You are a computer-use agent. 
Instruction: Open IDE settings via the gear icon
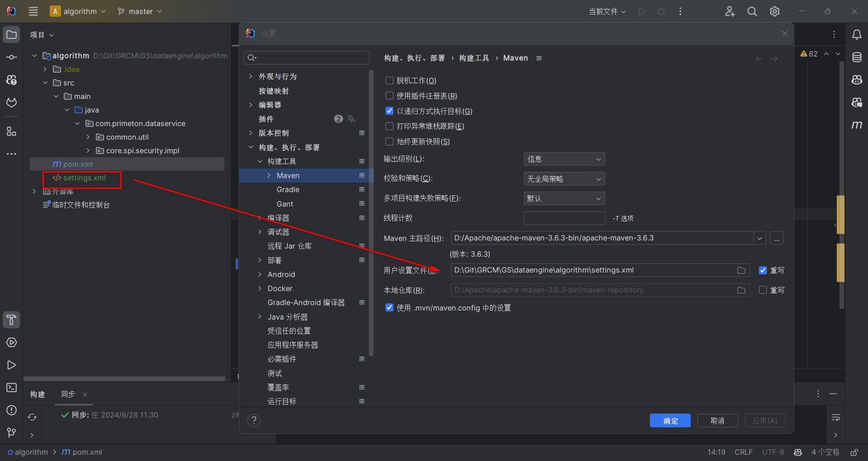(774, 11)
